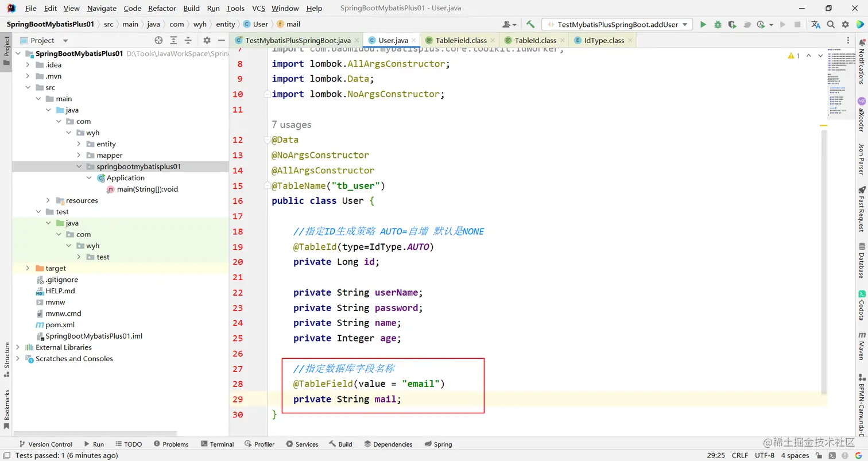Screen dimensions: 868x461
Task: Open Project view selector dropdown
Action: tap(44, 40)
